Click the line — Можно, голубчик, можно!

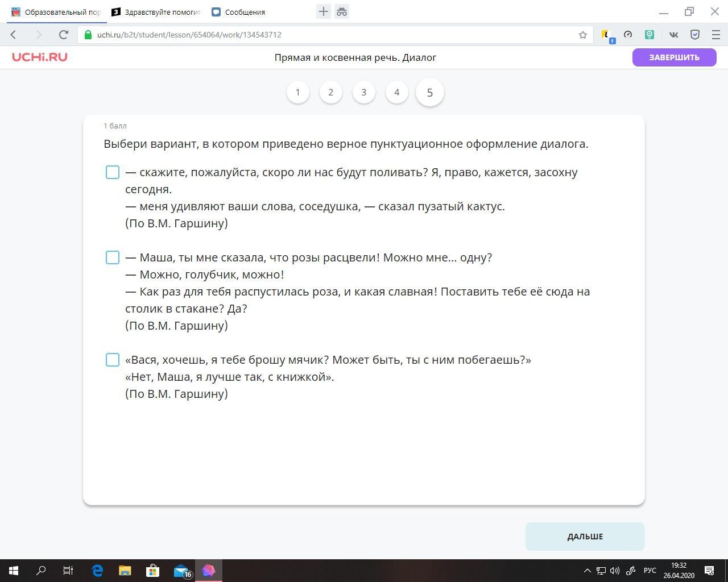pyautogui.click(x=205, y=275)
